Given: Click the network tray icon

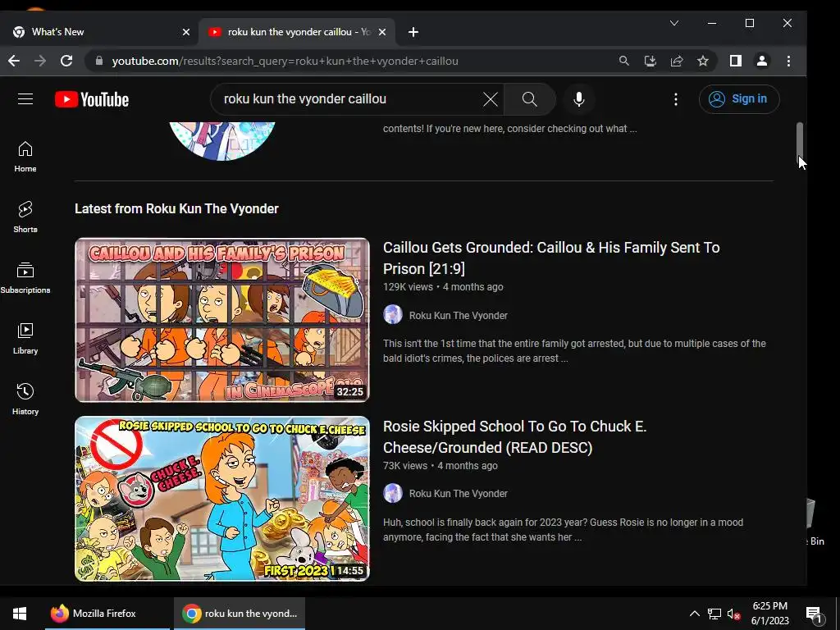Looking at the screenshot, I should pos(714,614).
